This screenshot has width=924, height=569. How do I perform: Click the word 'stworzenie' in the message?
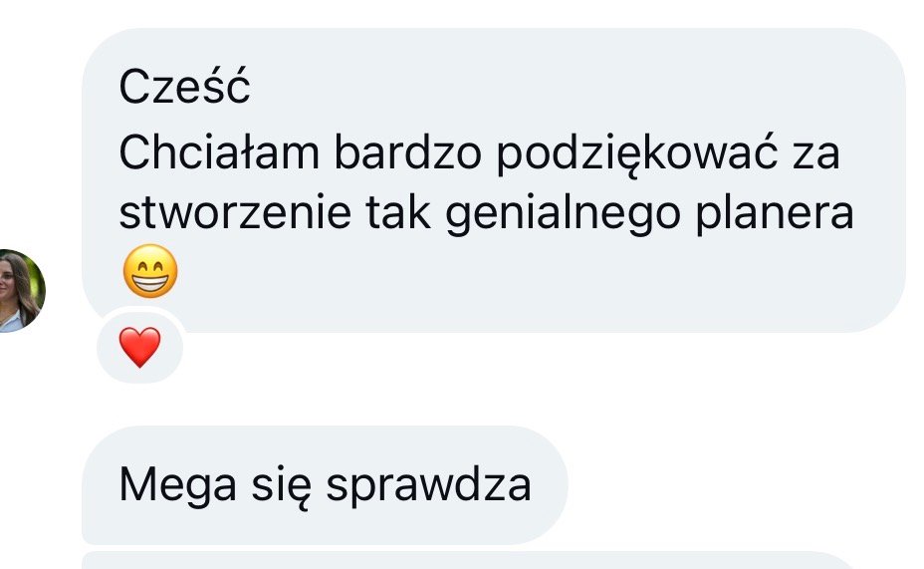click(235, 212)
